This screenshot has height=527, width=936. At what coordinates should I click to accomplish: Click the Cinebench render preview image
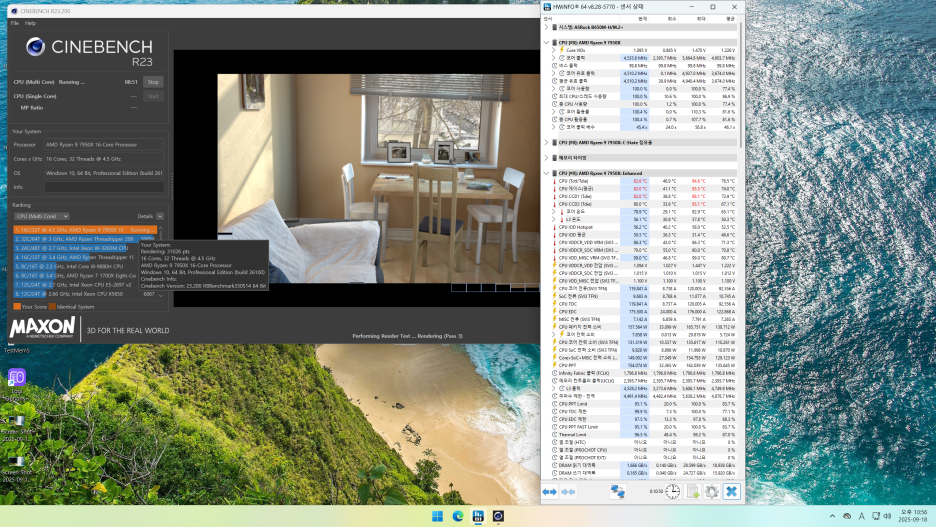tap(378, 178)
